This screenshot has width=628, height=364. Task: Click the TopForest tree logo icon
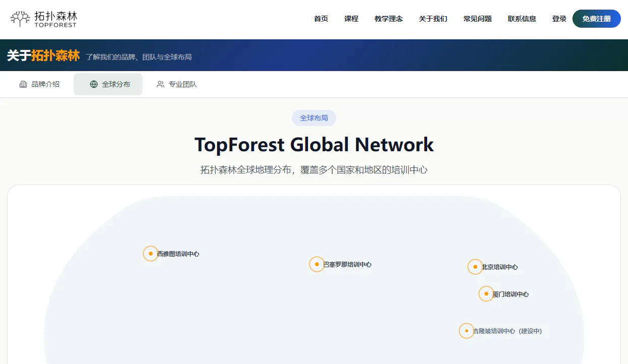click(x=20, y=19)
